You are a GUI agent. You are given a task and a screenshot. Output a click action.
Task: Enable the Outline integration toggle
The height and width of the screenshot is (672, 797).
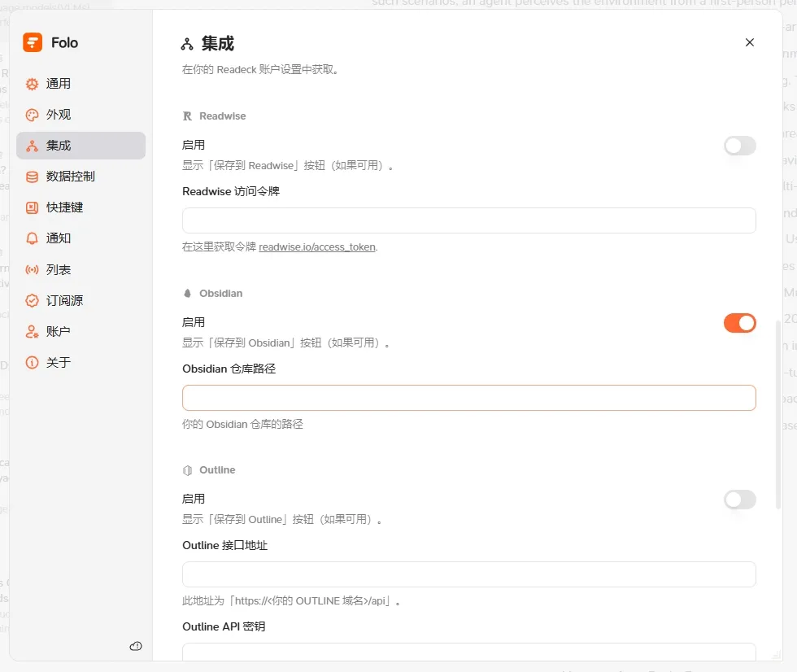coord(740,500)
